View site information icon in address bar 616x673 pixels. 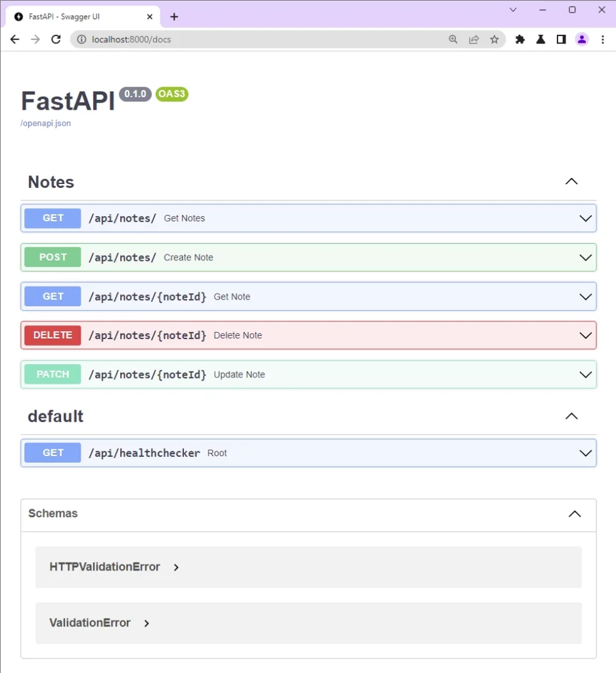coord(81,39)
